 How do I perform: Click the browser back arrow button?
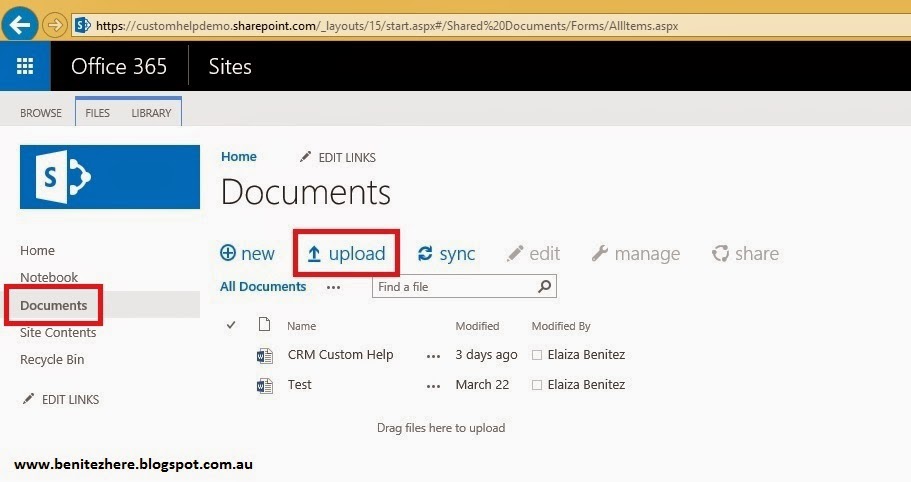pyautogui.click(x=20, y=25)
